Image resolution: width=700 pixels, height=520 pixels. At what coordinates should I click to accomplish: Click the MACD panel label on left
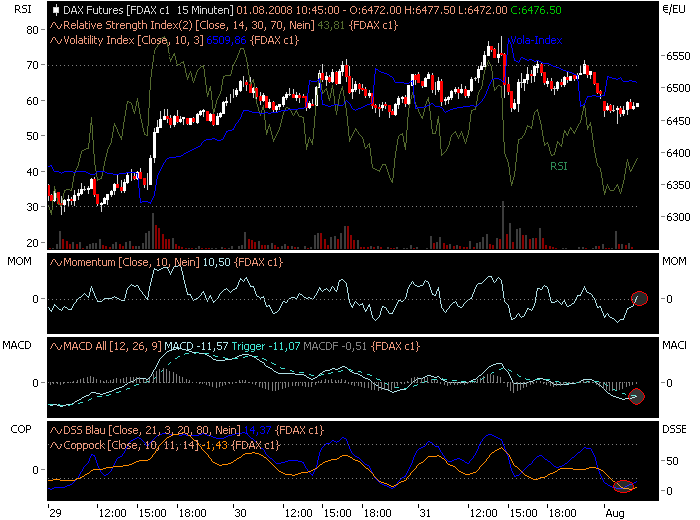(17, 345)
